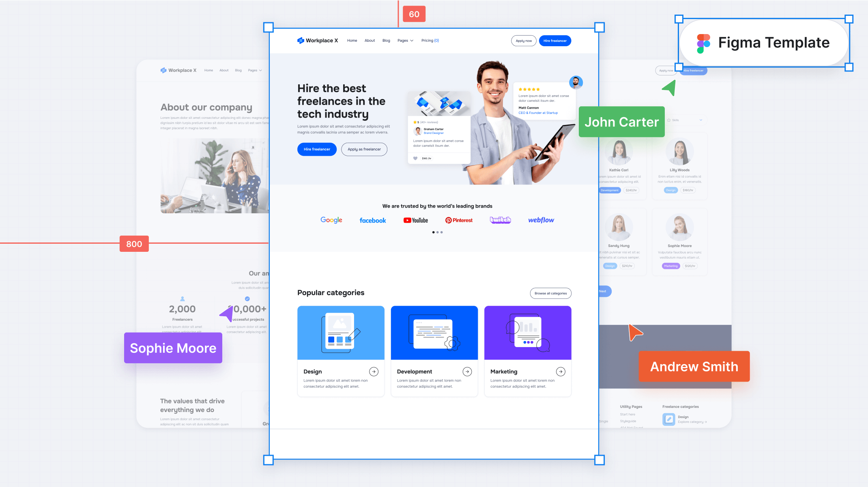Click the YouTube logo icon

coord(415,220)
